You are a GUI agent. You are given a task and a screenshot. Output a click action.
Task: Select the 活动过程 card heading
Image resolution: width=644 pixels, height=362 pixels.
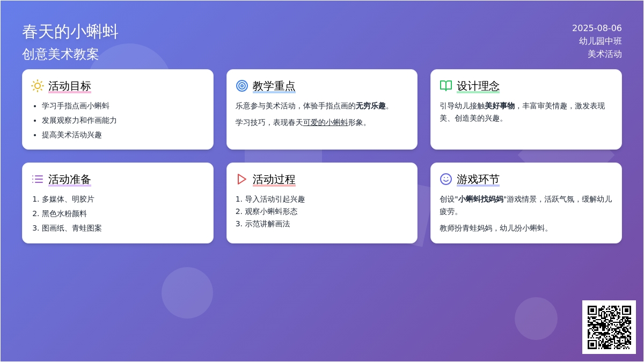[x=274, y=179]
